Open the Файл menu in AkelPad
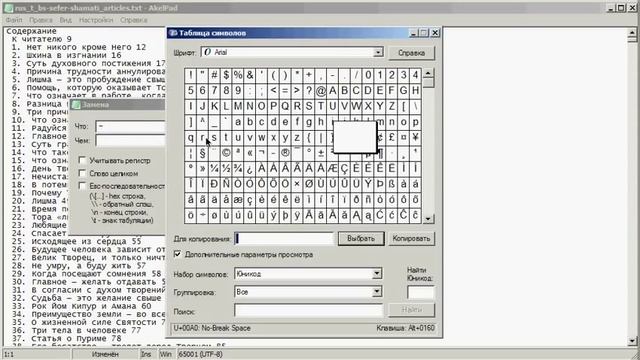 (x=14, y=20)
